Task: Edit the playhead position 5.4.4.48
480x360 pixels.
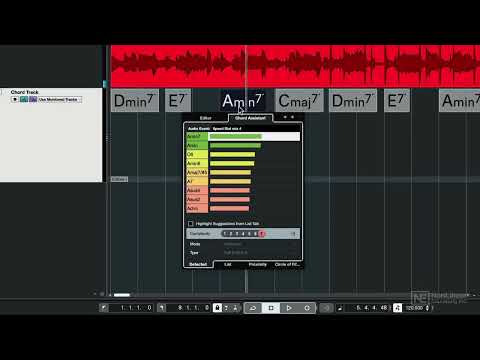Action: [372, 308]
